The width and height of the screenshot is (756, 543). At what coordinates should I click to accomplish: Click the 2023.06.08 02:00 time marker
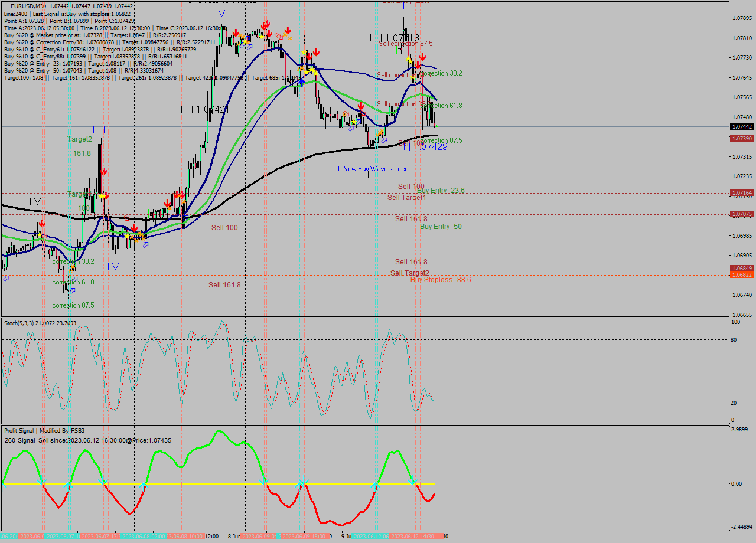tap(145, 537)
